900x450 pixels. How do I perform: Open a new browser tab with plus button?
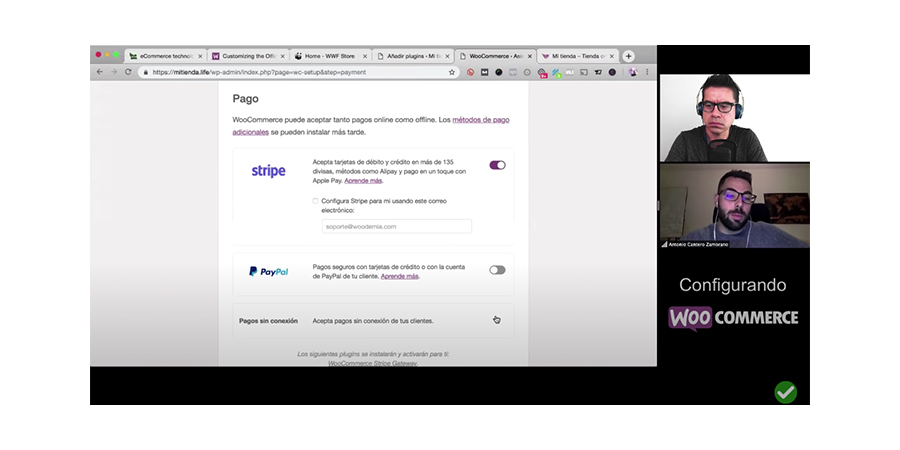(629, 56)
